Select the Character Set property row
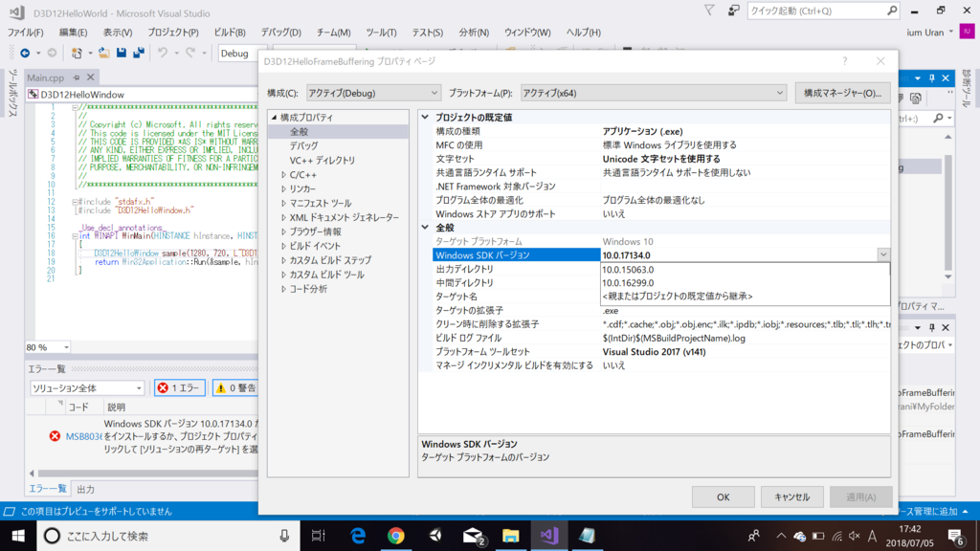Viewport: 980px width, 551px height. (661, 159)
